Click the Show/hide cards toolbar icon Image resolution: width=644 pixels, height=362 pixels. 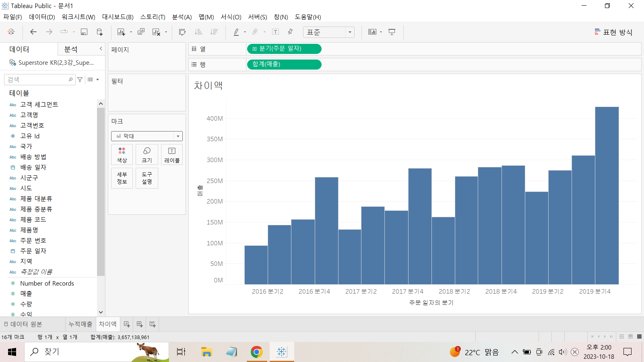pyautogui.click(x=372, y=32)
